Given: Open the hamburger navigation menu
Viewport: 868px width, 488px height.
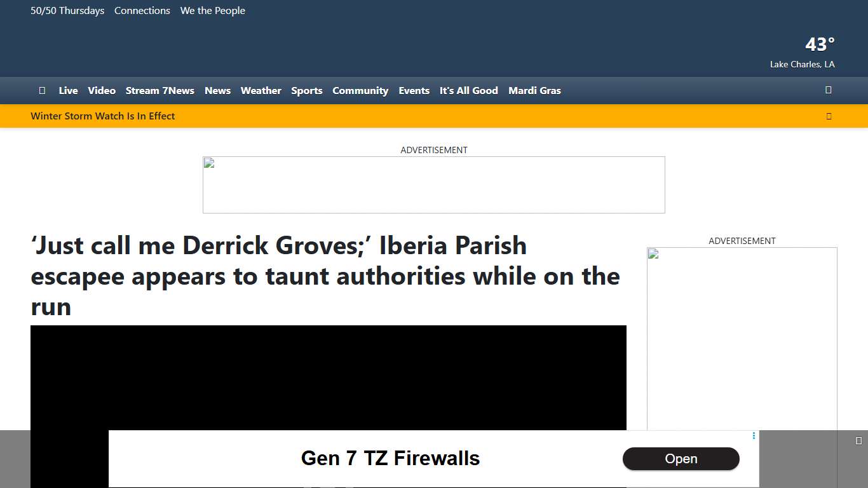Looking at the screenshot, I should pyautogui.click(x=42, y=90).
